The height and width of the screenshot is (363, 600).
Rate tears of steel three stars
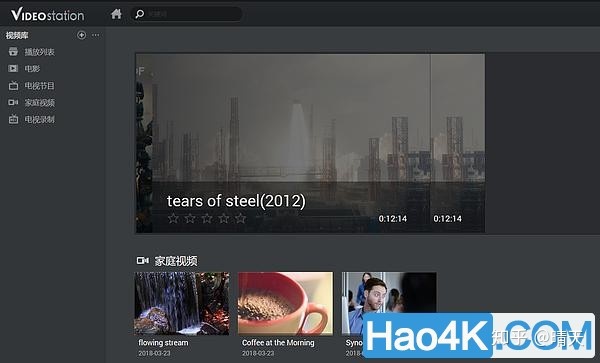207,218
